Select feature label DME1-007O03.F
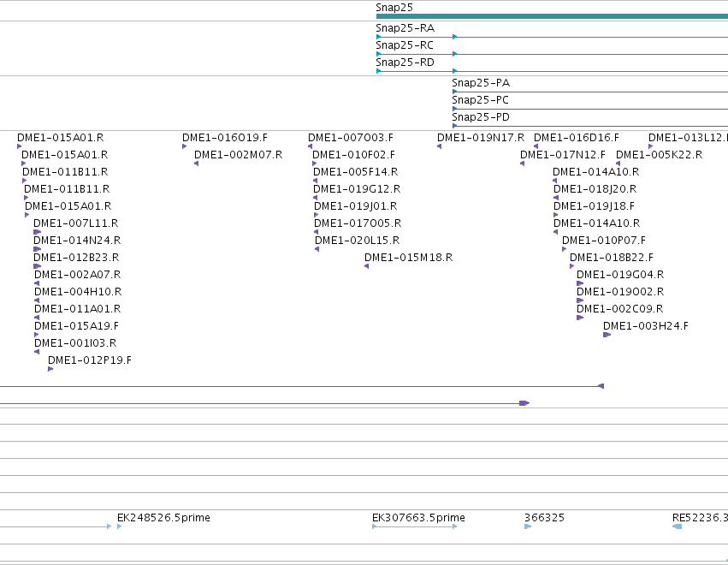This screenshot has height=565, width=728. (351, 138)
